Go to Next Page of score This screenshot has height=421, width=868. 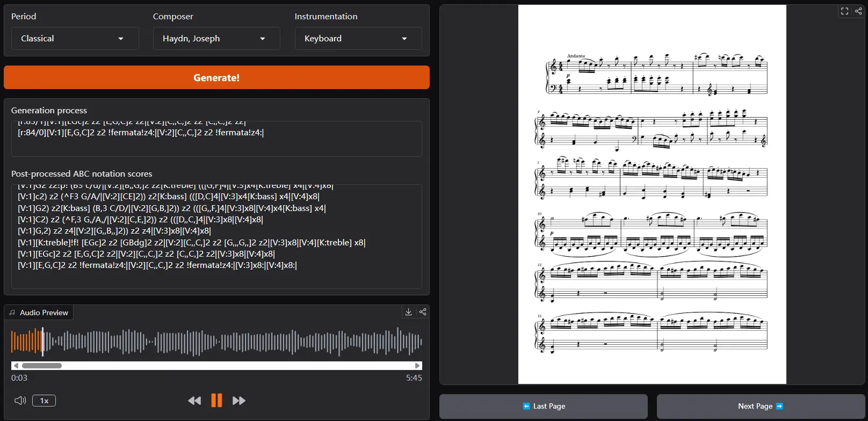(761, 407)
